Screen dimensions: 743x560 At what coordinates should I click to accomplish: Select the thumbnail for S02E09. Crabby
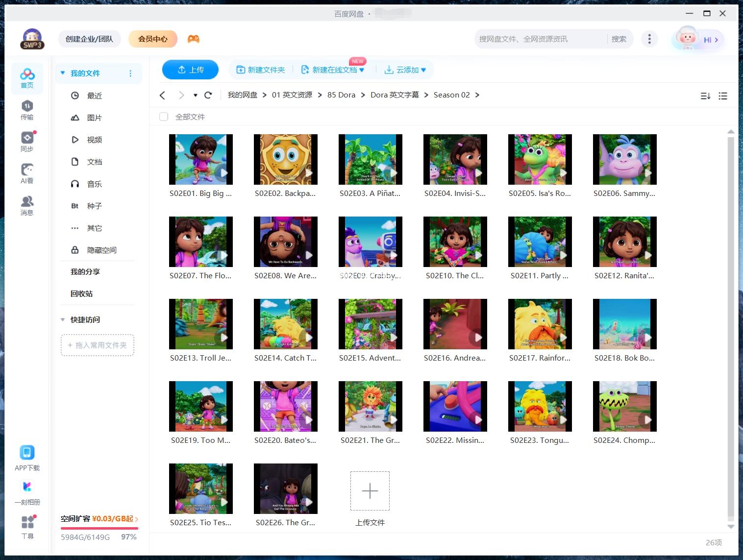pyautogui.click(x=370, y=242)
